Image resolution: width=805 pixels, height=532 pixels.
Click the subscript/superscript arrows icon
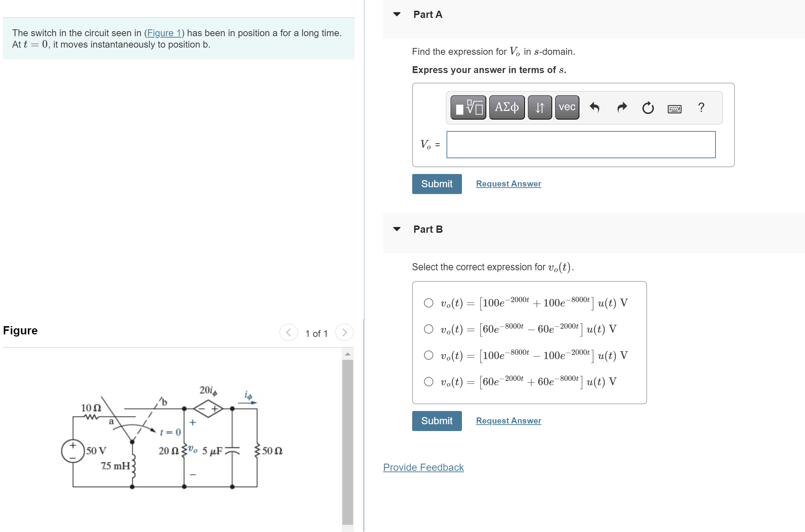pyautogui.click(x=539, y=107)
